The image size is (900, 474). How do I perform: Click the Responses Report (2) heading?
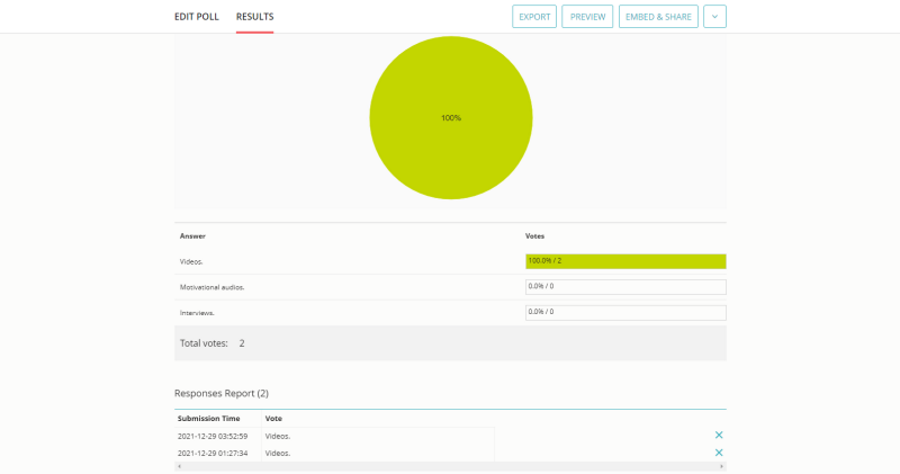(222, 393)
